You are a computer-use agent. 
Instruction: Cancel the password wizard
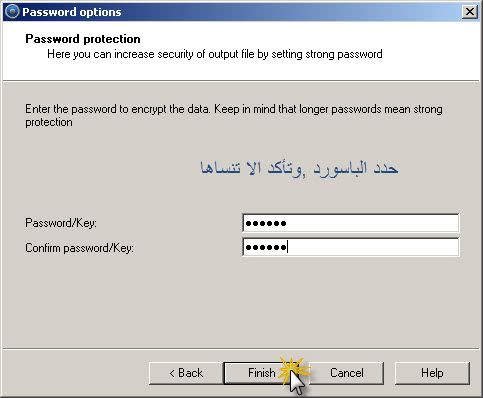(x=347, y=373)
